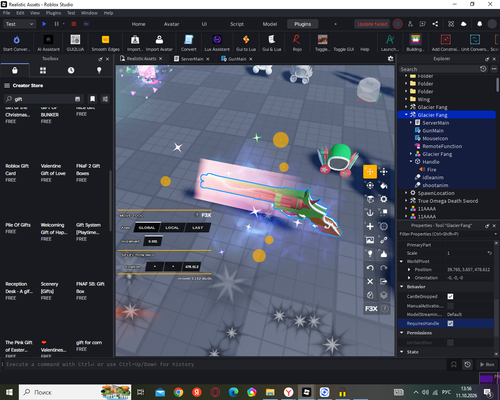Screen dimensions: 500x400
Task: Select the F3X anchor tool
Action: (370, 213)
